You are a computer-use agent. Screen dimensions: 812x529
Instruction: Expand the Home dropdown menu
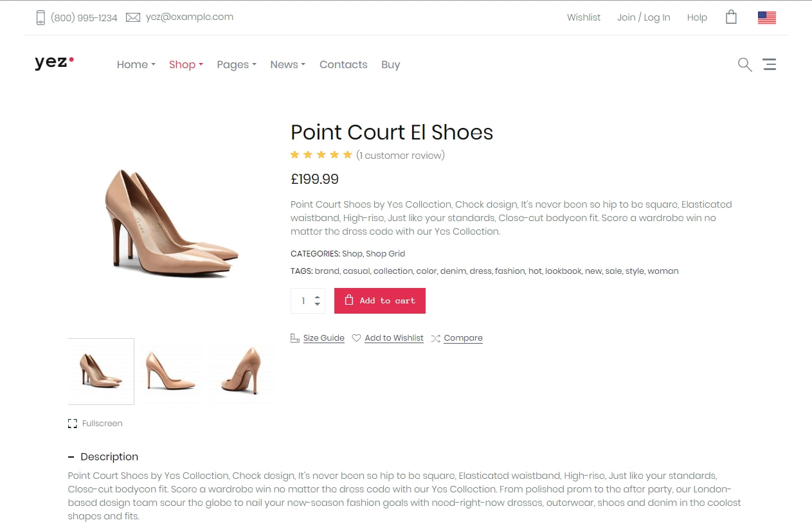point(136,64)
